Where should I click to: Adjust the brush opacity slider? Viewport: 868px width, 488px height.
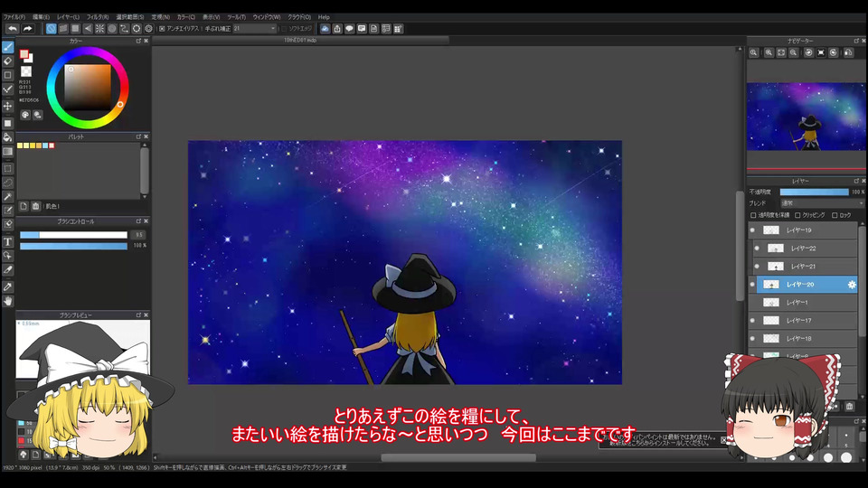point(73,246)
